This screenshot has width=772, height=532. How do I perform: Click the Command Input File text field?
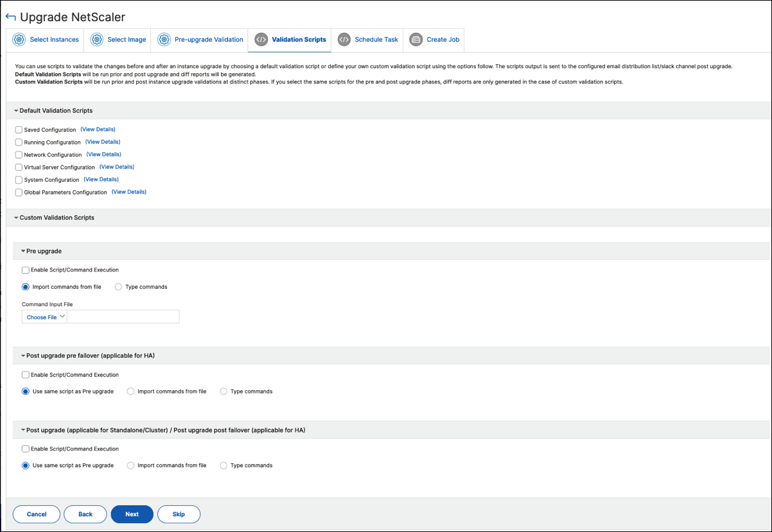pos(123,317)
